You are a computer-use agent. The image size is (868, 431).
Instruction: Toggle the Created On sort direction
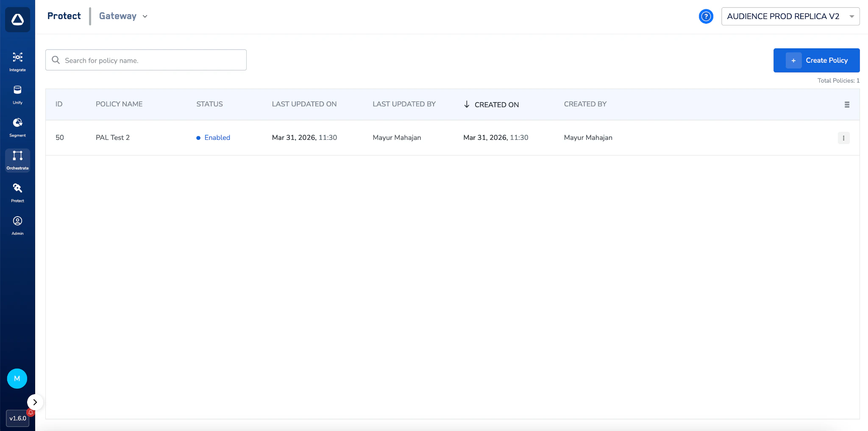pos(466,104)
